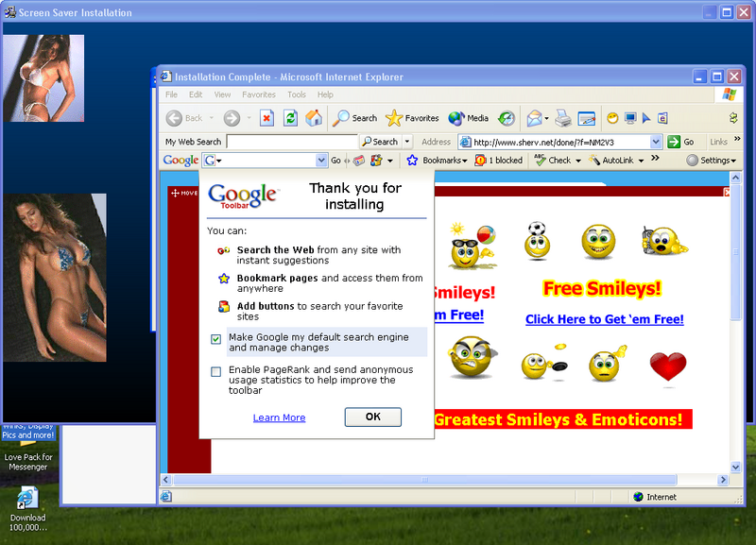Click the Print icon in the toolbar
The height and width of the screenshot is (545, 756).
562,118
